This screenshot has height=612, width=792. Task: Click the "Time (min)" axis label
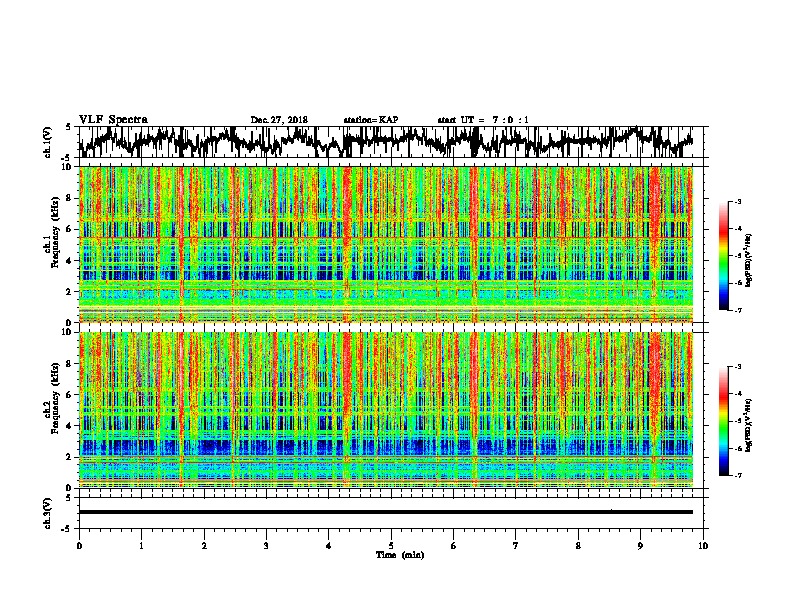(x=400, y=555)
